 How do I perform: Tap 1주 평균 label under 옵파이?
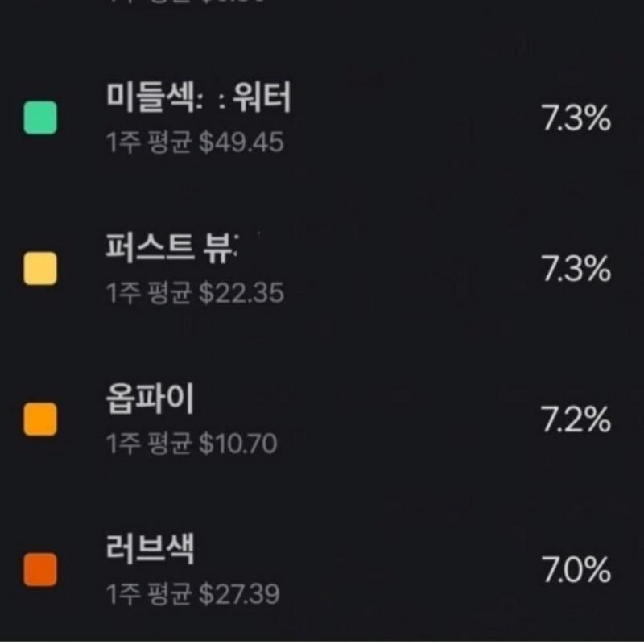tap(148, 444)
